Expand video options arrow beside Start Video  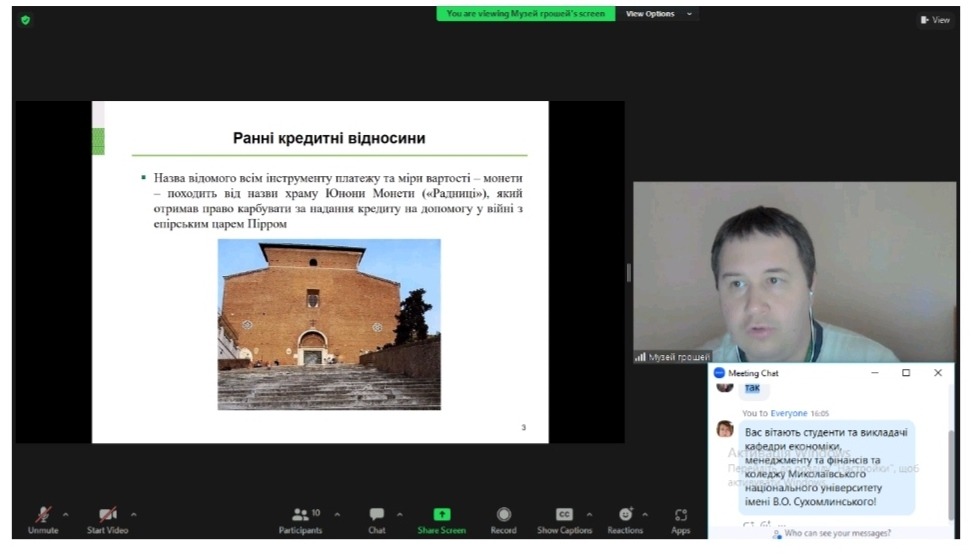133,514
